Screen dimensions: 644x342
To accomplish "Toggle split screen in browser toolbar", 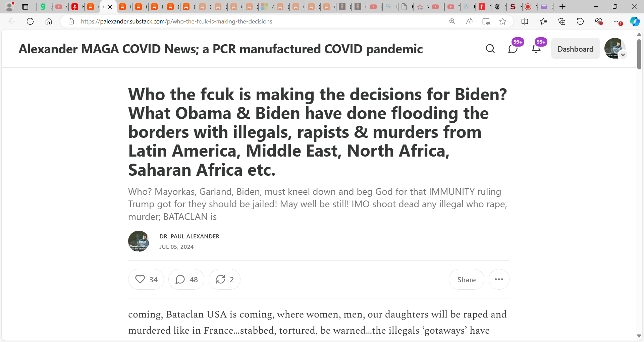I will click(x=525, y=21).
